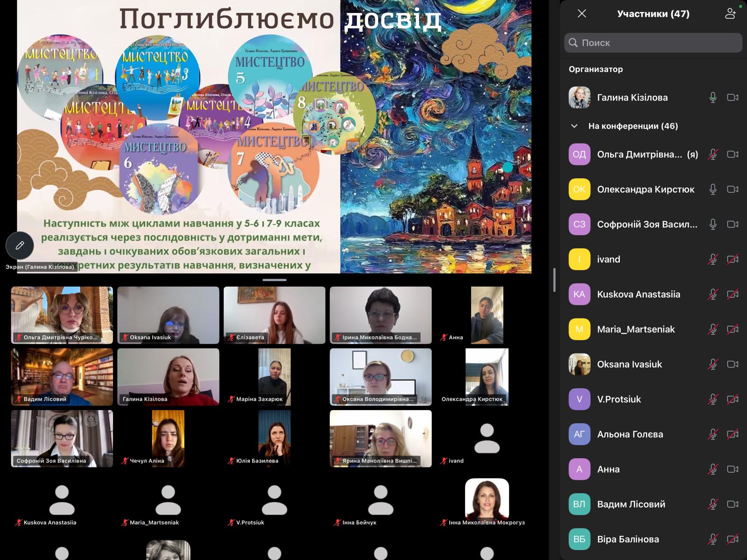Click Галина Кізілова's microphone icon
This screenshot has height=560, width=747.
click(713, 98)
